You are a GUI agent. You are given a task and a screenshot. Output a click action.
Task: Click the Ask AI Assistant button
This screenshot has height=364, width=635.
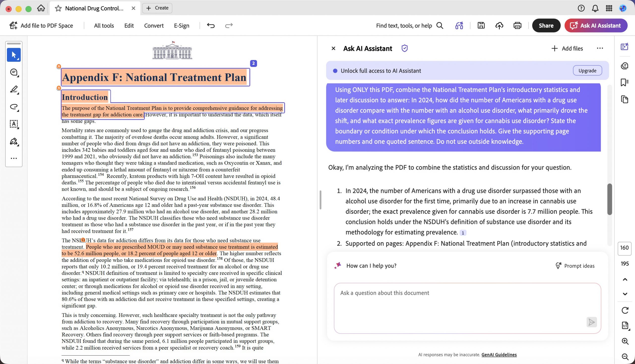(596, 26)
